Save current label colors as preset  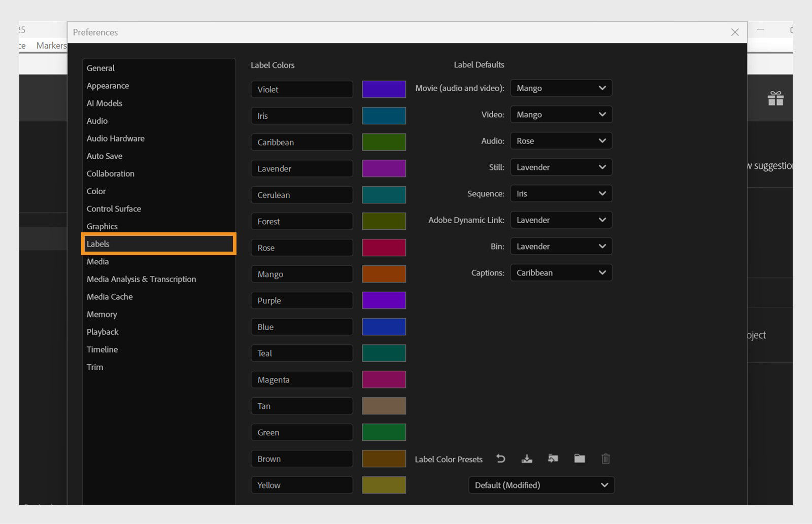pos(527,459)
